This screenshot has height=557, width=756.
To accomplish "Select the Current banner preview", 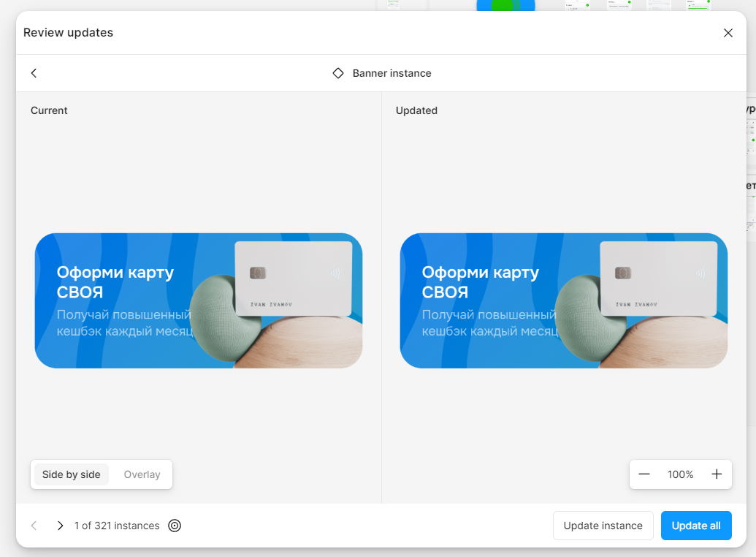I will pos(199,300).
